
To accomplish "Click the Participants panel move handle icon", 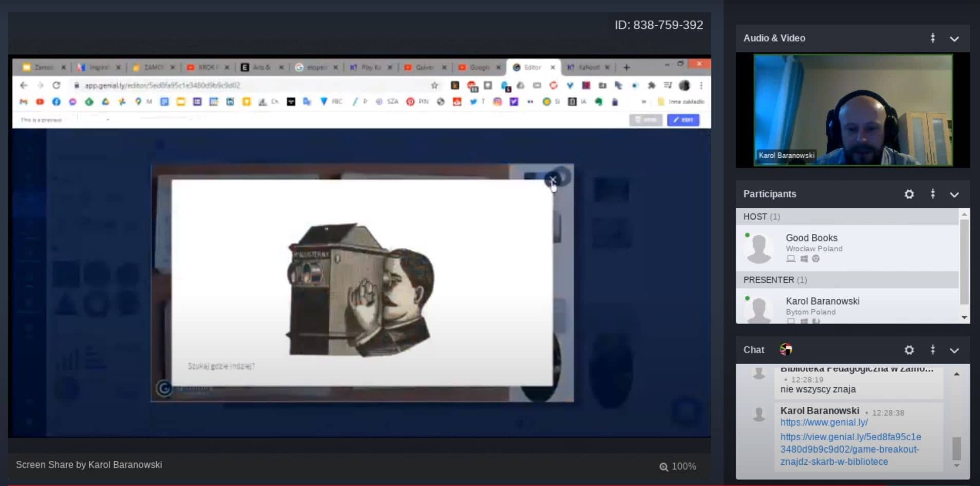I will click(x=933, y=194).
